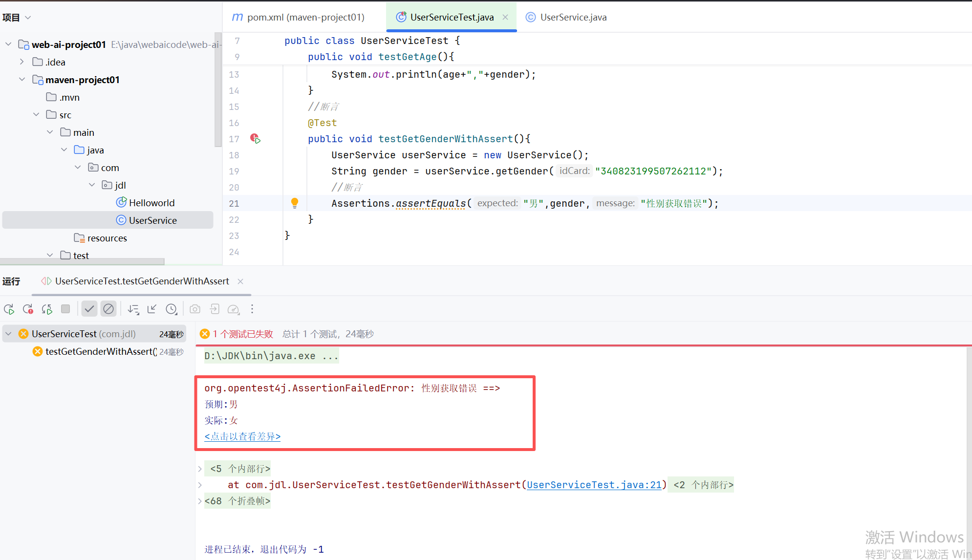Open UserServiceTest.java:21 stack trace link
The image size is (972, 560).
point(594,485)
